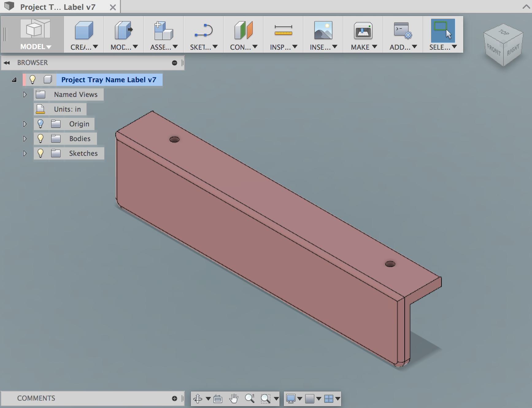Select the Modify press-pull icon

point(124,30)
